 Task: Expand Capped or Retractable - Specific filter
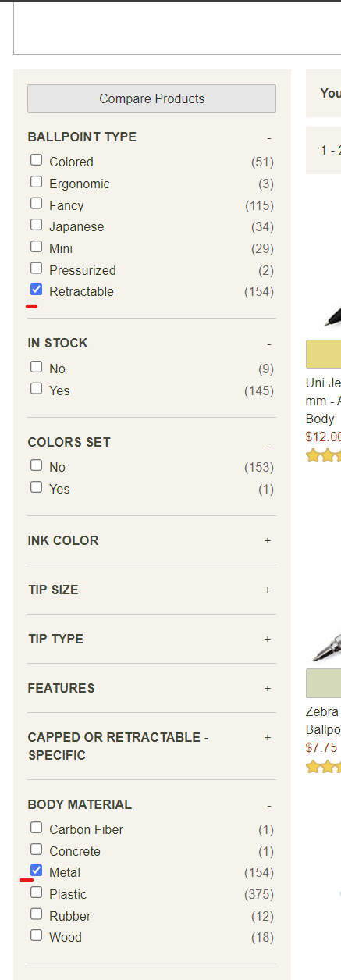pyautogui.click(x=268, y=737)
